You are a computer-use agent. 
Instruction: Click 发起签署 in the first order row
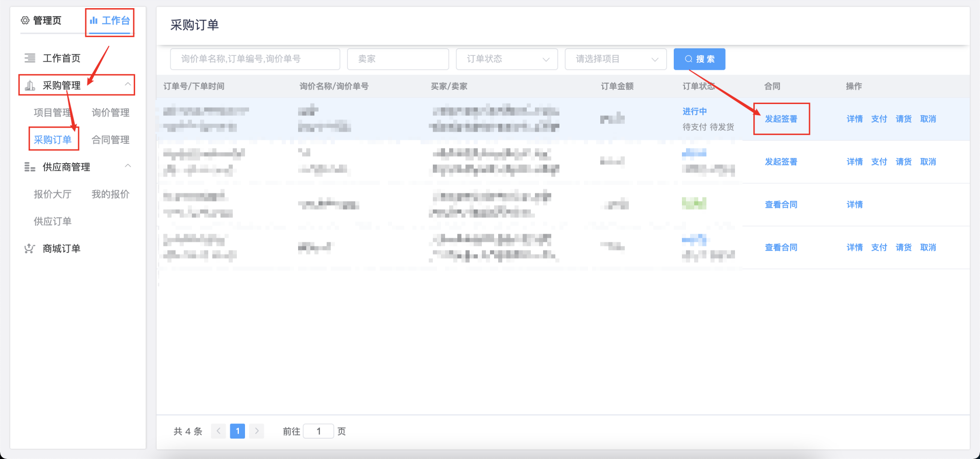click(x=780, y=119)
